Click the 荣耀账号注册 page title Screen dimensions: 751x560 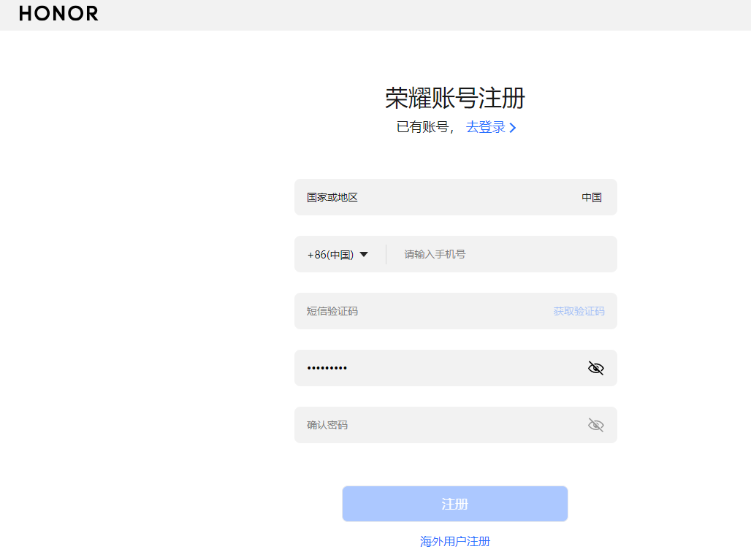(455, 97)
